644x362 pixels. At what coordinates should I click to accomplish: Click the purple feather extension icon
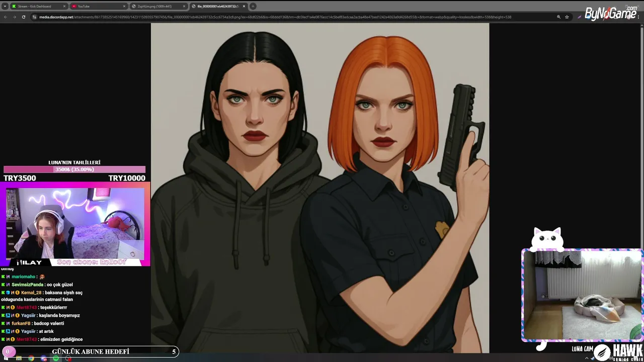point(580,17)
